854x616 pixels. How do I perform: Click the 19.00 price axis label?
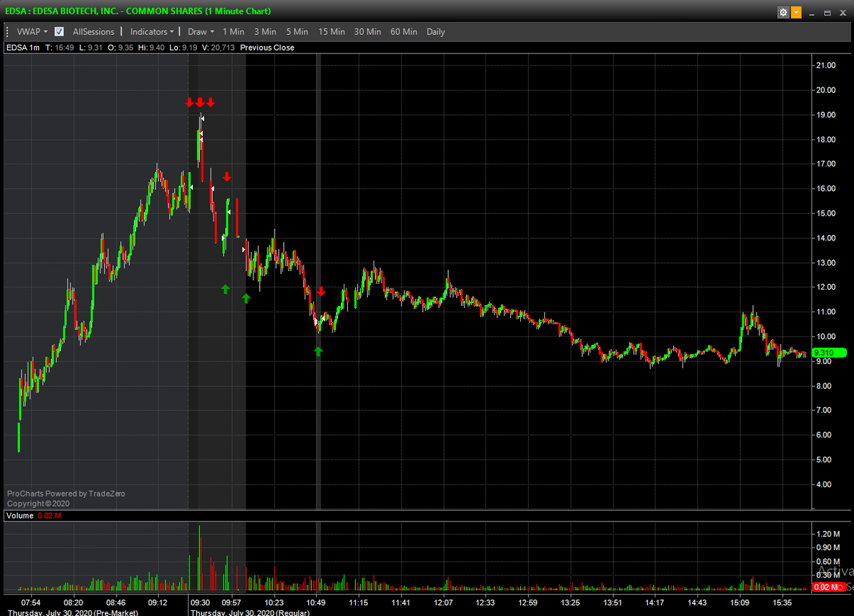coord(826,115)
